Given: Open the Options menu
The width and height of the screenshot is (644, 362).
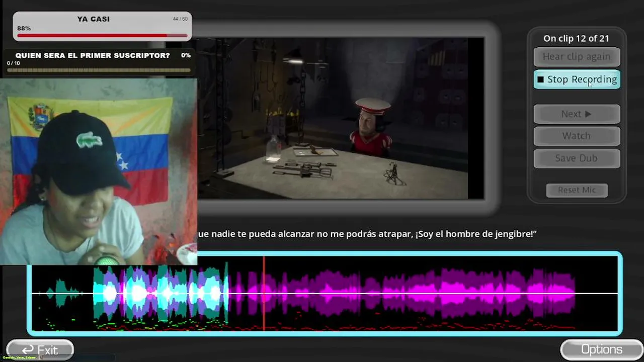Looking at the screenshot, I should pyautogui.click(x=602, y=349).
